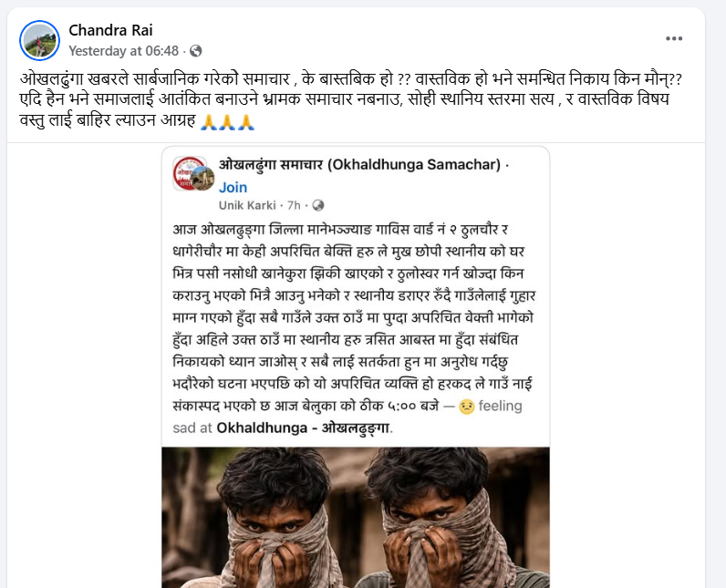Click the public globe icon beside 'Yesterday at 06:48'

click(196, 50)
